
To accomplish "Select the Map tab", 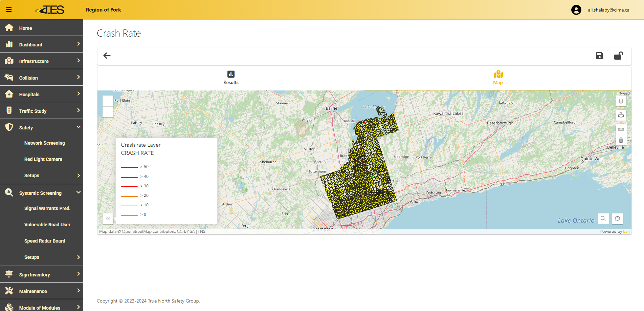I will pos(498,78).
